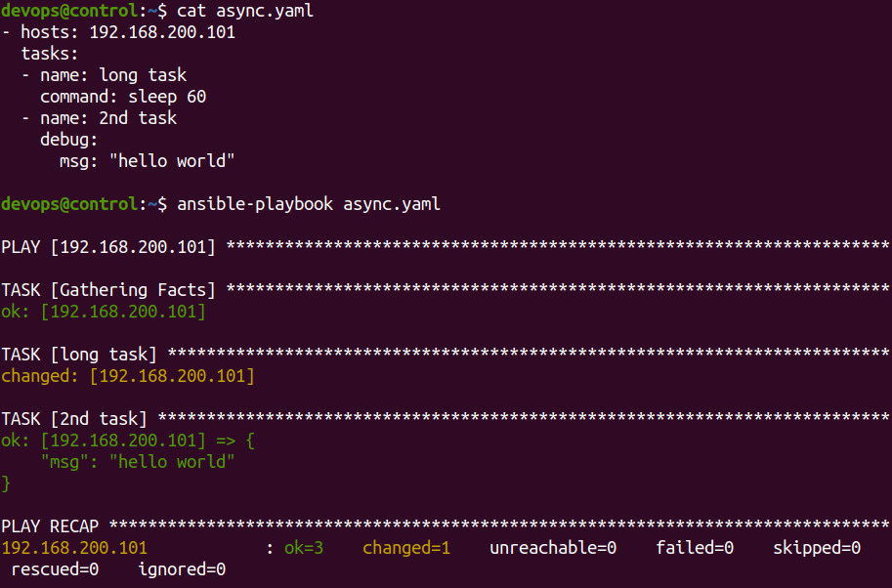Click the green 'ok: [192.168.200.101]' under Gathering Facts
Viewport: 892px width, 588px height.
104,312
